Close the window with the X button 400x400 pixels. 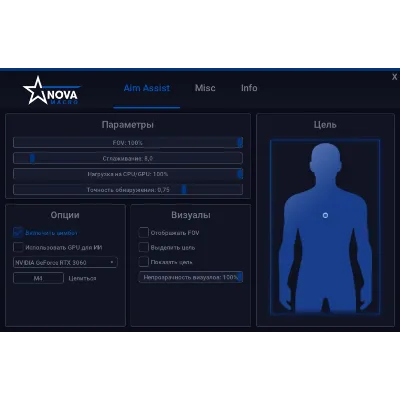[x=395, y=77]
